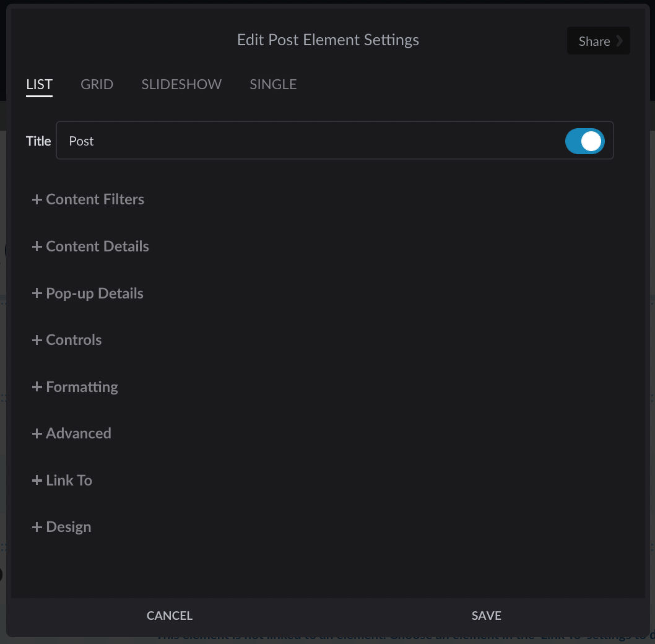The image size is (655, 644).
Task: Select the SINGLE tab
Action: point(273,84)
